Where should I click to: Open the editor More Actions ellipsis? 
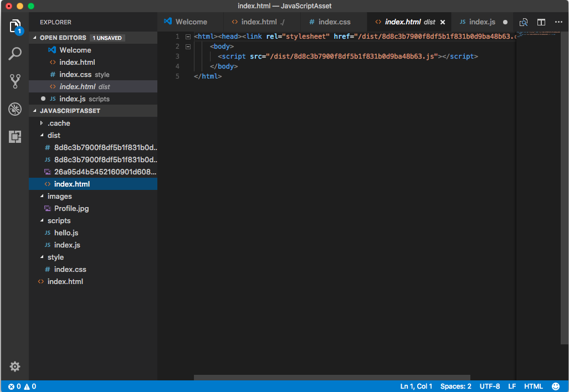(x=558, y=22)
